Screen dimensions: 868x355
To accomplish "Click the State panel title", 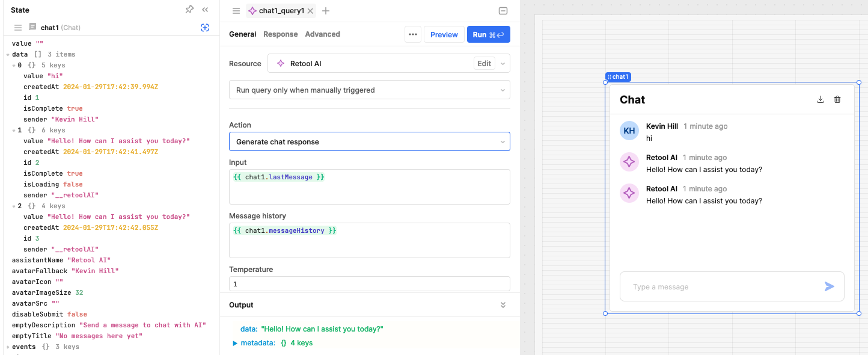I will click(20, 10).
